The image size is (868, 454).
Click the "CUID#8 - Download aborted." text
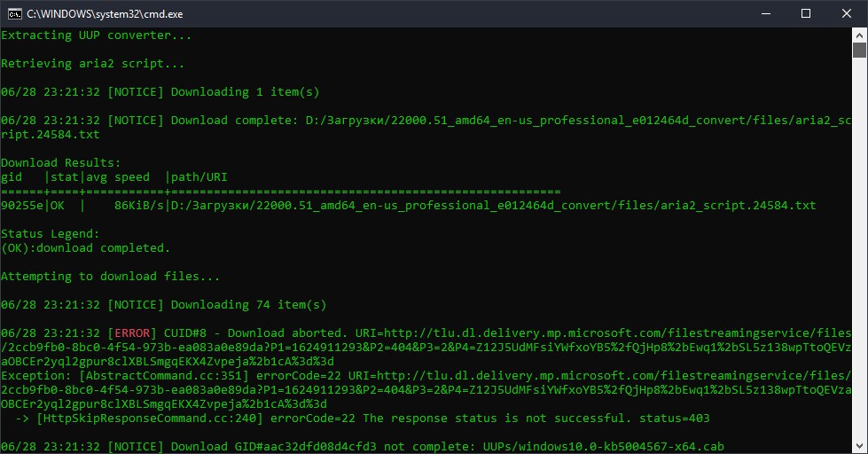255,333
